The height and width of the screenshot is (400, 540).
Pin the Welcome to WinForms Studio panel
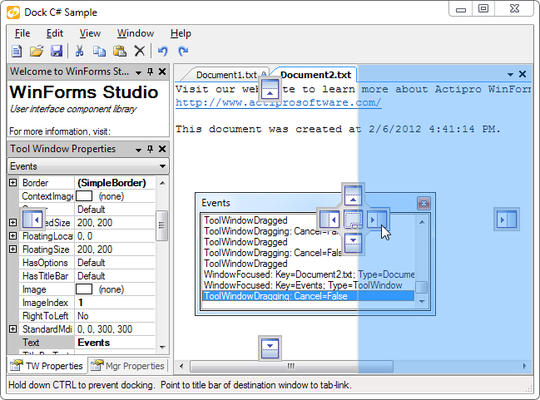150,72
